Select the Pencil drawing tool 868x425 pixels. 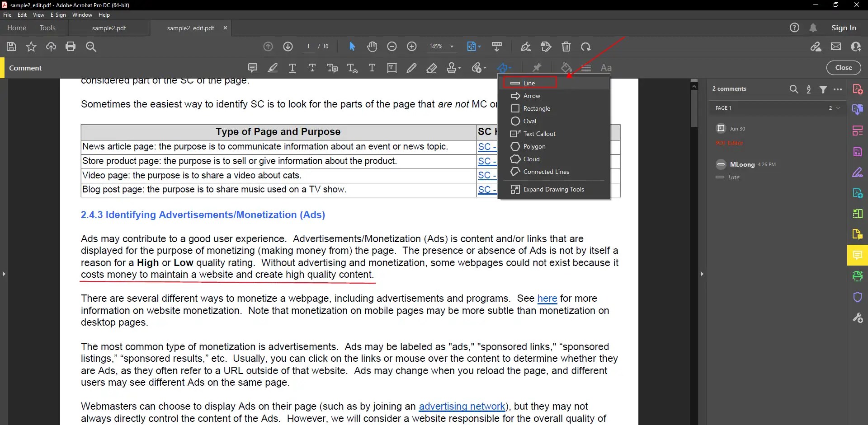(x=412, y=68)
